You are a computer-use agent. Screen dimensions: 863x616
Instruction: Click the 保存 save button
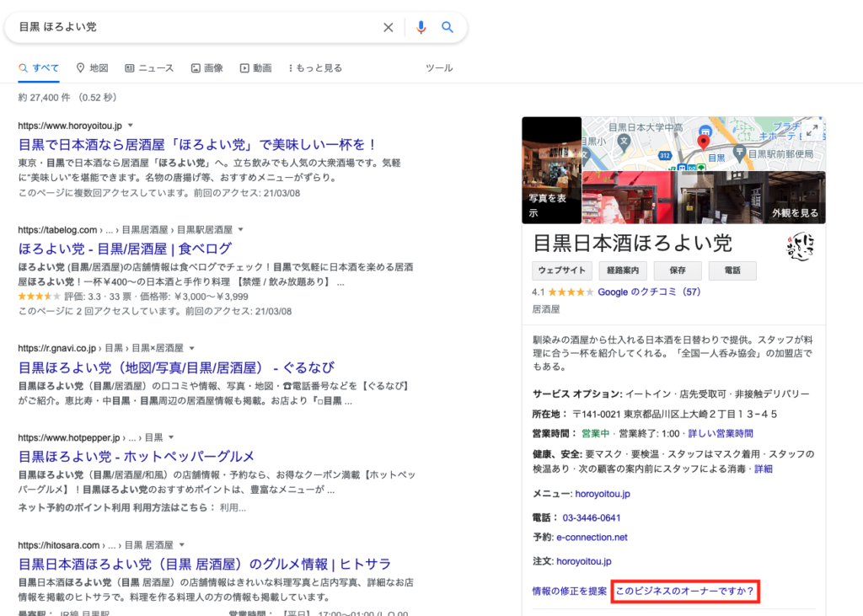point(678,271)
